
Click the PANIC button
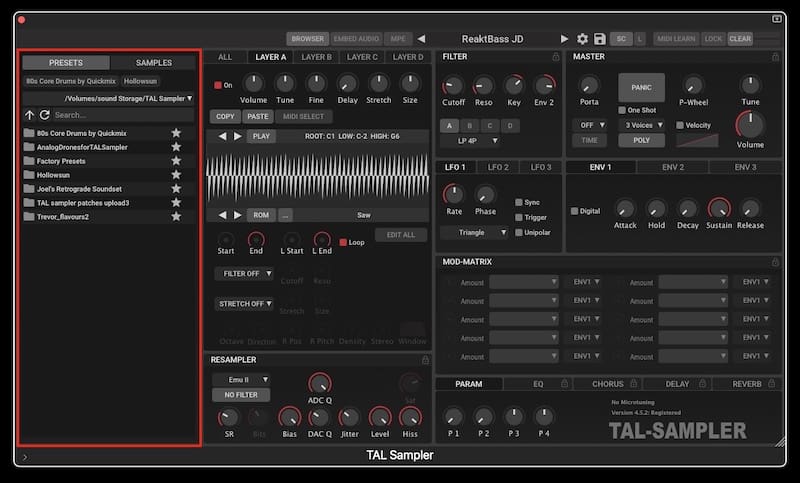coord(641,88)
